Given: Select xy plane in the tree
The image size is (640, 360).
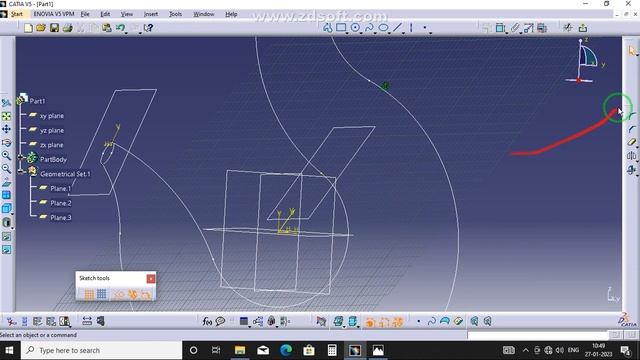Looking at the screenshot, I should (51, 116).
